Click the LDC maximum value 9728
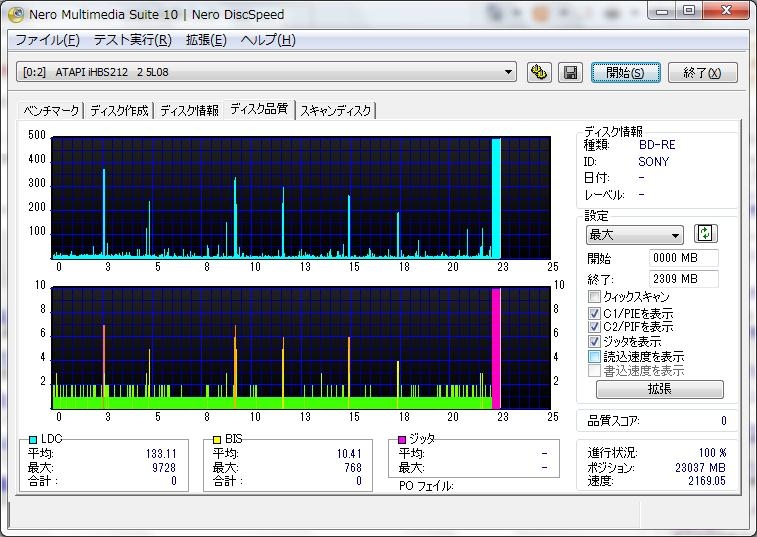Viewport: 757px width, 537px height. point(164,467)
